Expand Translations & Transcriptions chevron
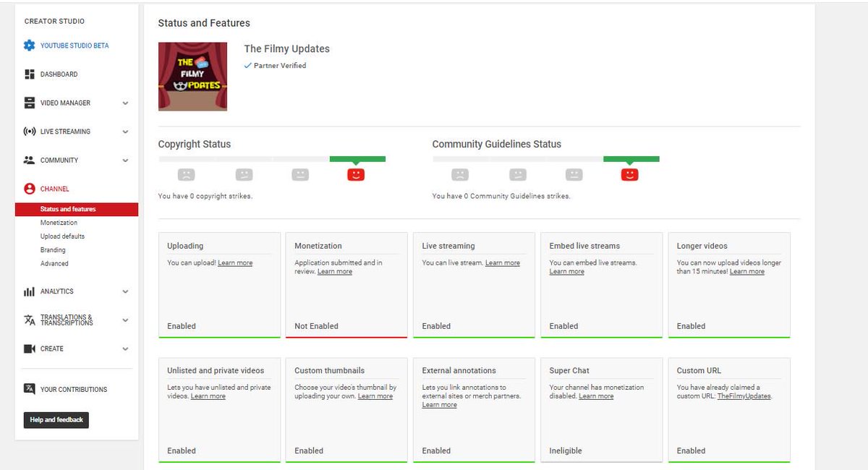The width and height of the screenshot is (868, 470). tap(125, 320)
